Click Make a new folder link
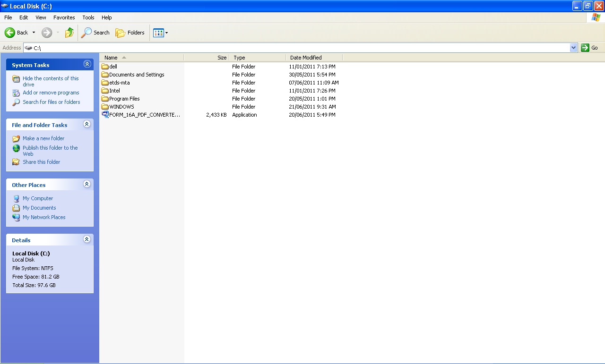The height and width of the screenshot is (364, 605). (x=43, y=138)
